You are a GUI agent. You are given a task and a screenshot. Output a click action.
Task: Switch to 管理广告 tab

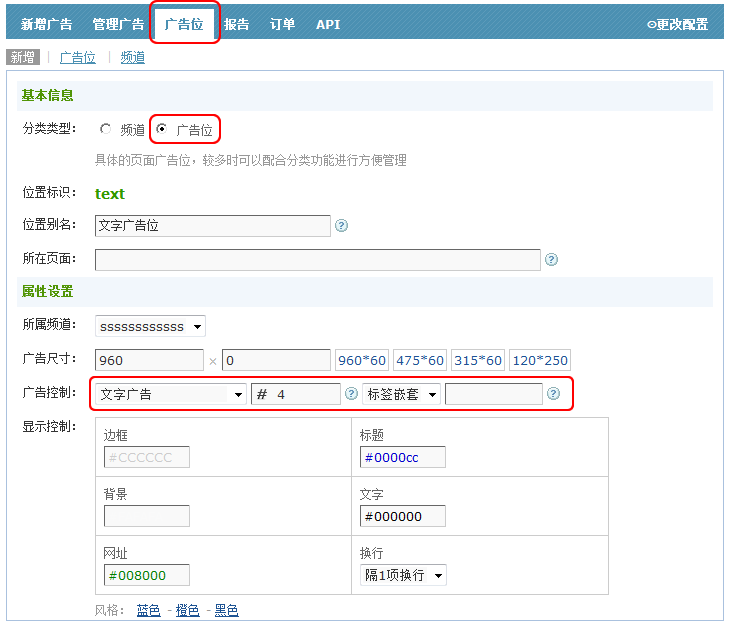click(x=118, y=24)
